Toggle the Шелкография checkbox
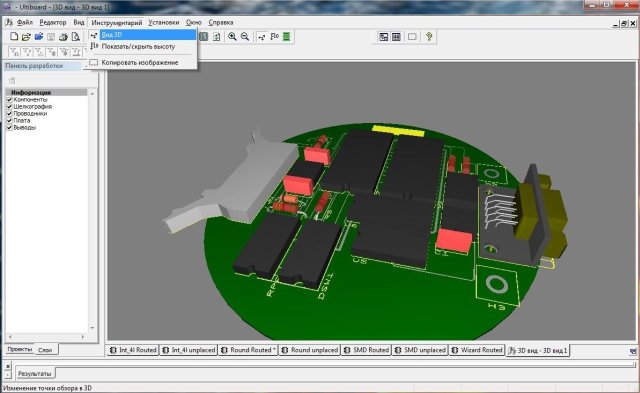 (9, 107)
